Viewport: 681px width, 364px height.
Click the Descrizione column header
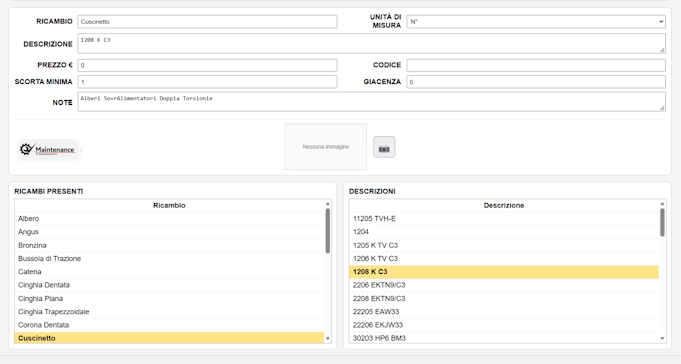[504, 205]
